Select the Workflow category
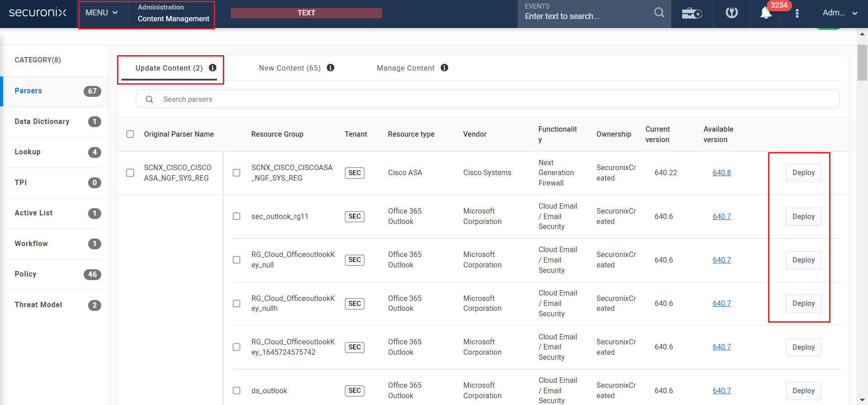The width and height of the screenshot is (868, 405). point(54,243)
